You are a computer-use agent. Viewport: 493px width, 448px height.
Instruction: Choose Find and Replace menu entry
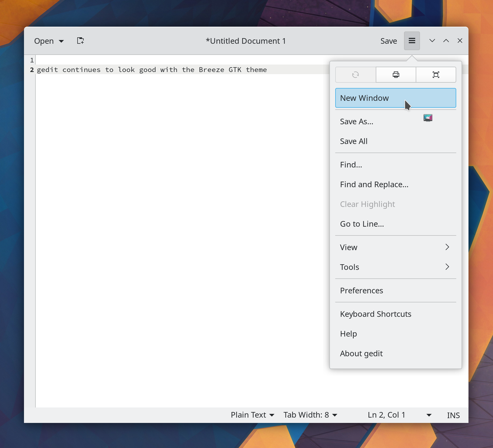pos(374,185)
